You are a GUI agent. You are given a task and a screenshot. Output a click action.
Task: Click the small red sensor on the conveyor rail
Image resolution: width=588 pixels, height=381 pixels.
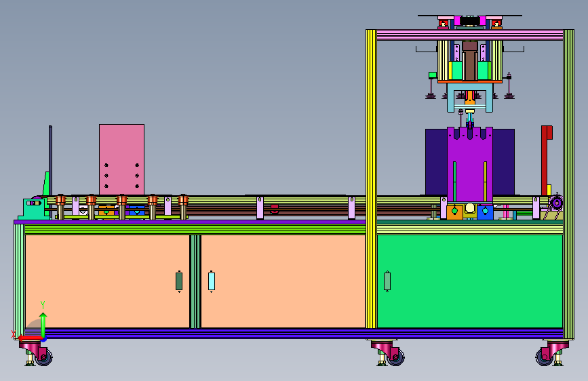pos(275,209)
